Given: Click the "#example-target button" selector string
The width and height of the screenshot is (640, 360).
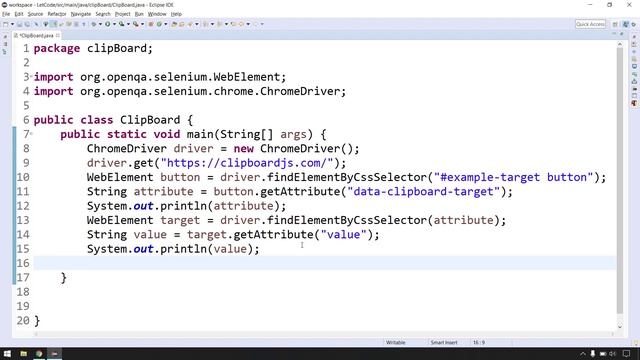Looking at the screenshot, I should point(513,178).
